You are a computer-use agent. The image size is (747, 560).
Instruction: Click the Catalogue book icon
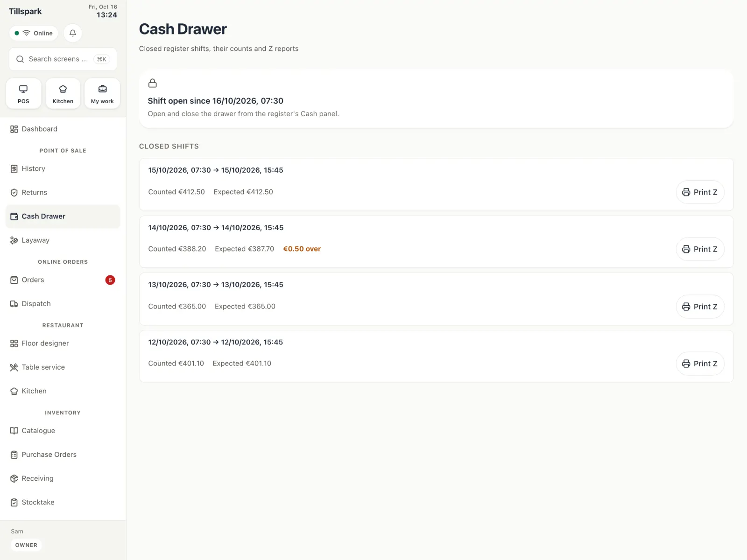pyautogui.click(x=14, y=431)
